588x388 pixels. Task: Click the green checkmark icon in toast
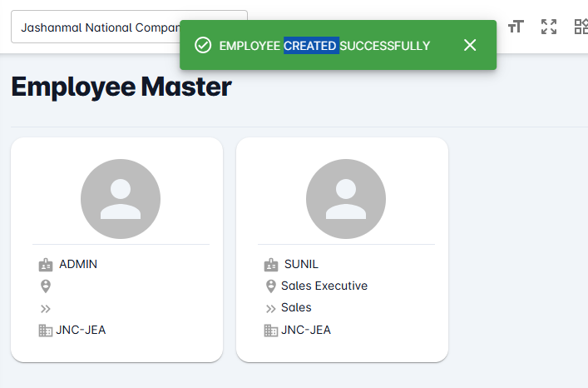pos(202,45)
